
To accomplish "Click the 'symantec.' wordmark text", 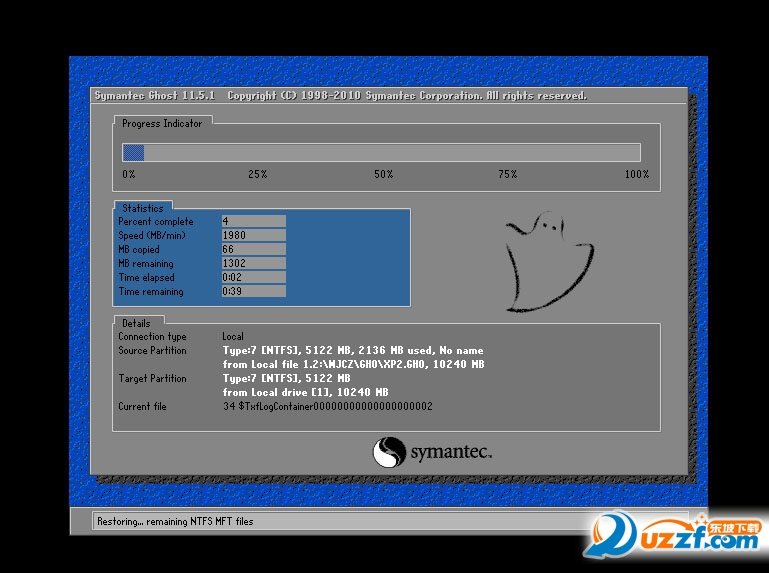I will coord(451,452).
